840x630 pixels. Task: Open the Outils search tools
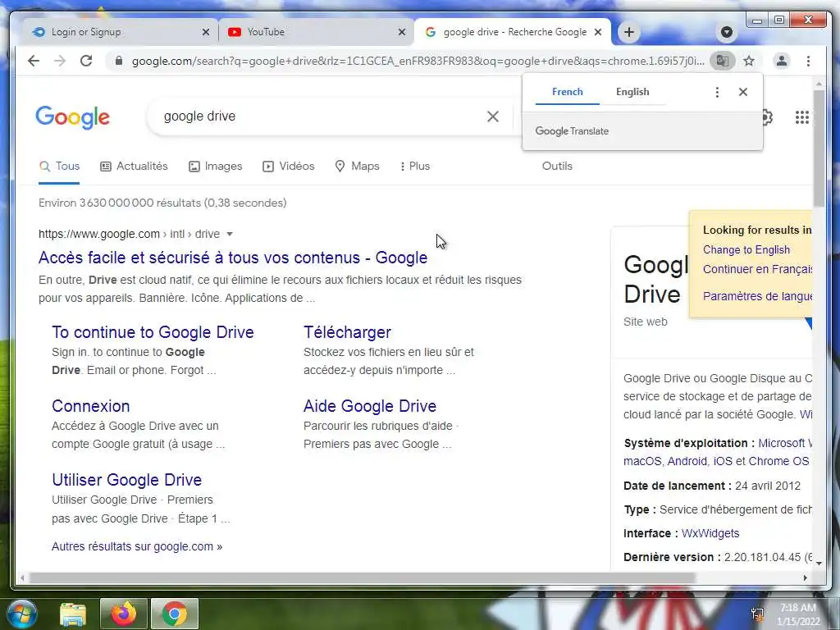pyautogui.click(x=557, y=166)
